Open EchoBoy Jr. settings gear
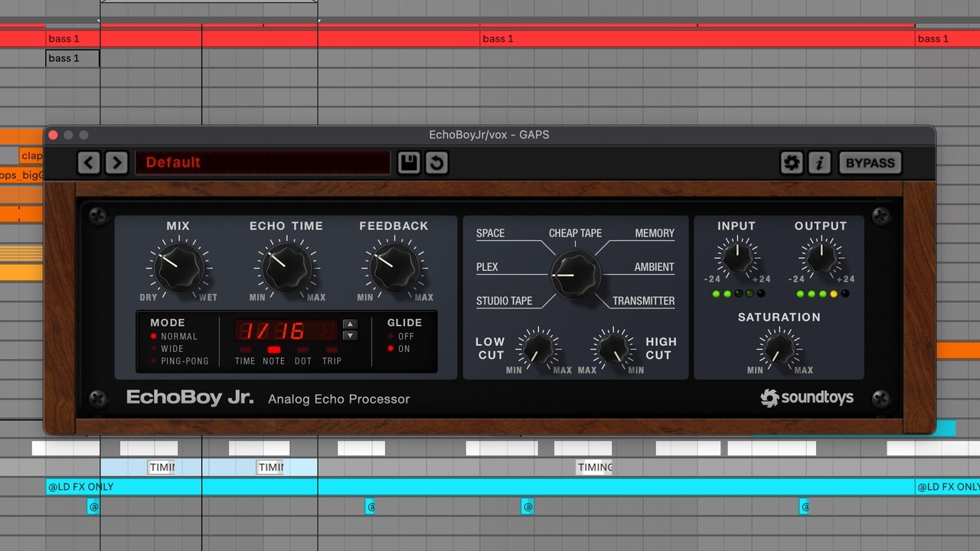 coord(792,163)
